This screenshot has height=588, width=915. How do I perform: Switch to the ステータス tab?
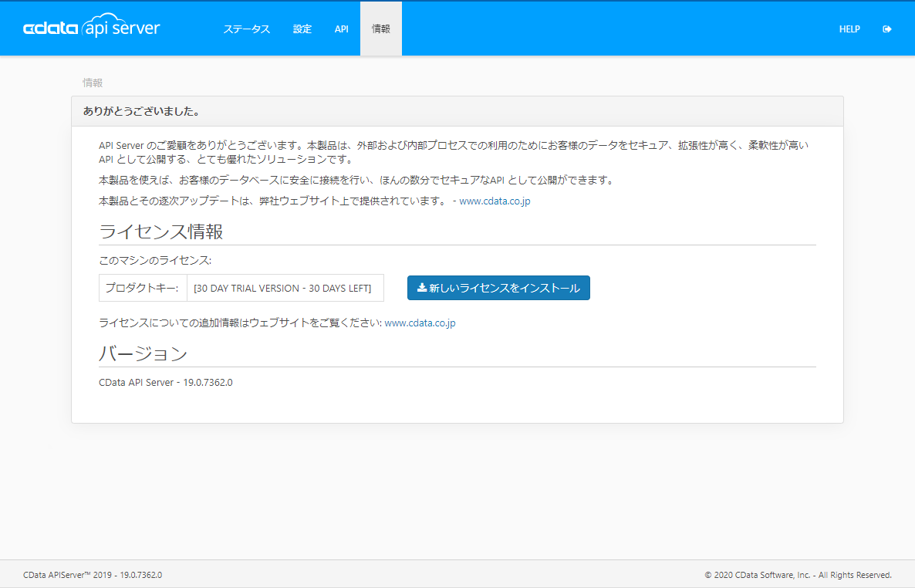[x=246, y=29]
